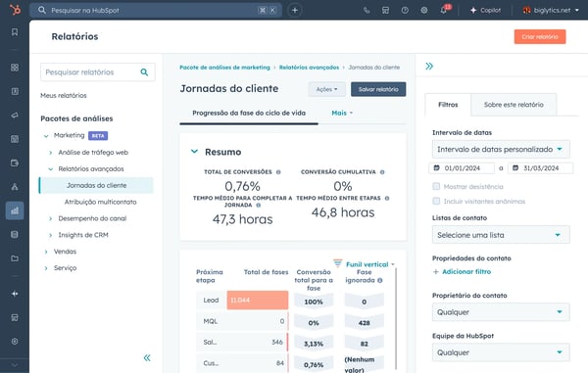
Task: Open the sidebar gear icon at the bottom
Action: 15,341
